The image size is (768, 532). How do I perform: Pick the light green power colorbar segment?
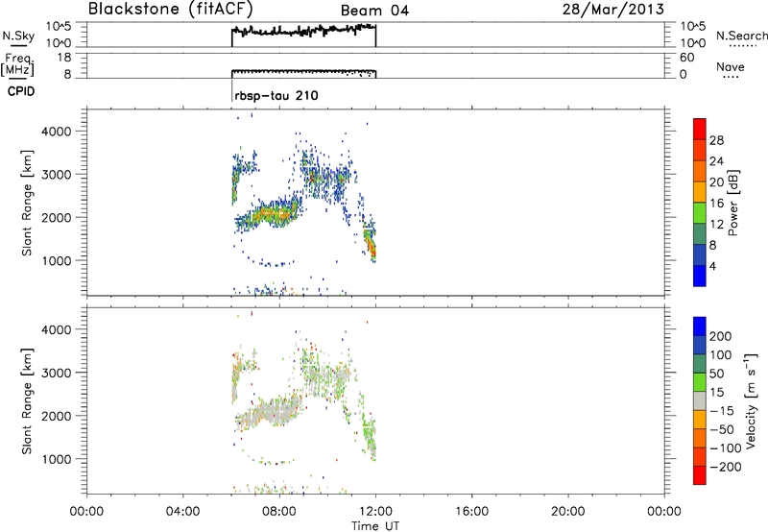[700, 212]
